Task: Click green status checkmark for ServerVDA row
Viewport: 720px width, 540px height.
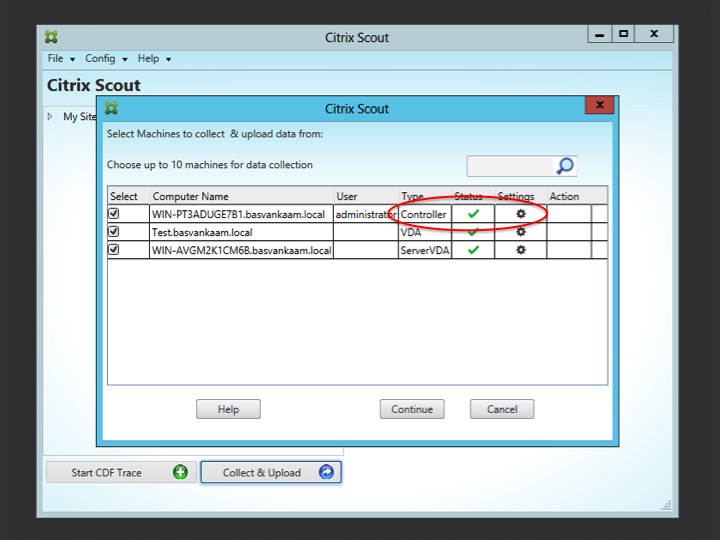Action: coord(473,250)
